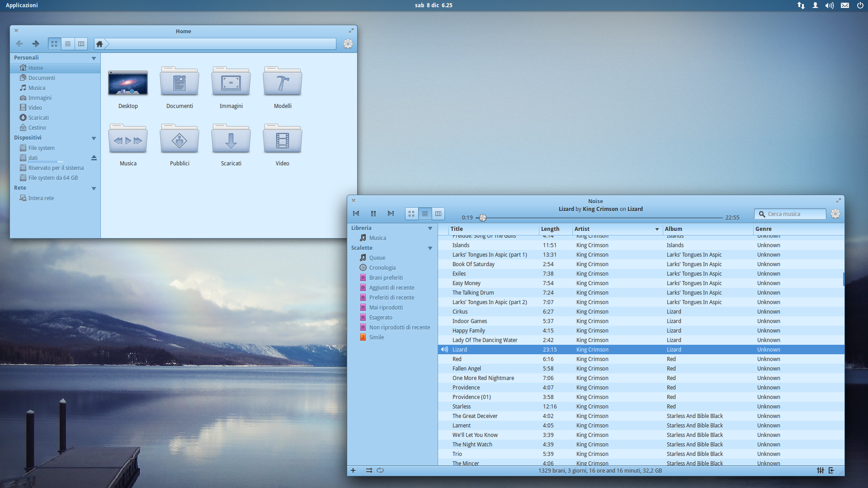This screenshot has width=868, height=488.
Task: Sort by Artist column header arrow
Action: [x=657, y=229]
